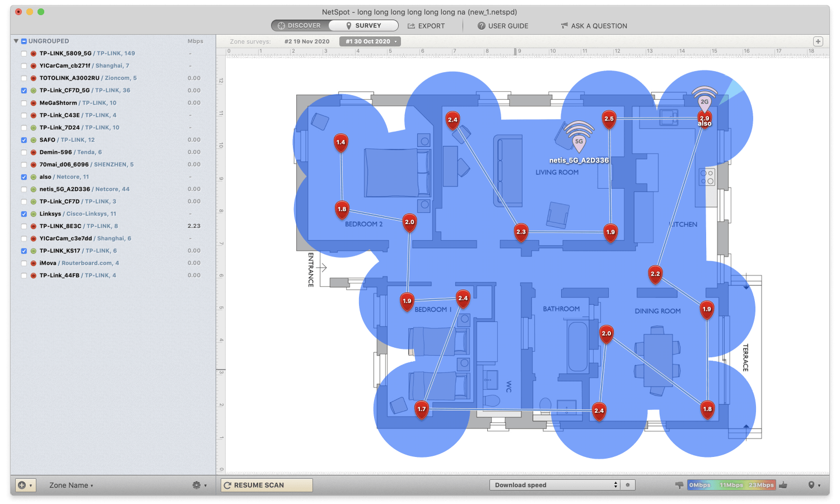Select the 1.4 measurement point in Bedroom 2
The width and height of the screenshot is (840, 504).
click(x=340, y=142)
